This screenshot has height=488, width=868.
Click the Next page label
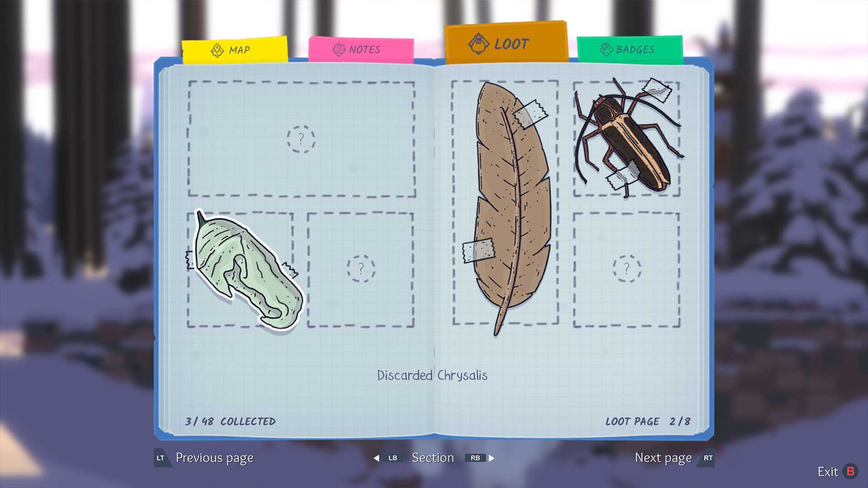point(664,458)
